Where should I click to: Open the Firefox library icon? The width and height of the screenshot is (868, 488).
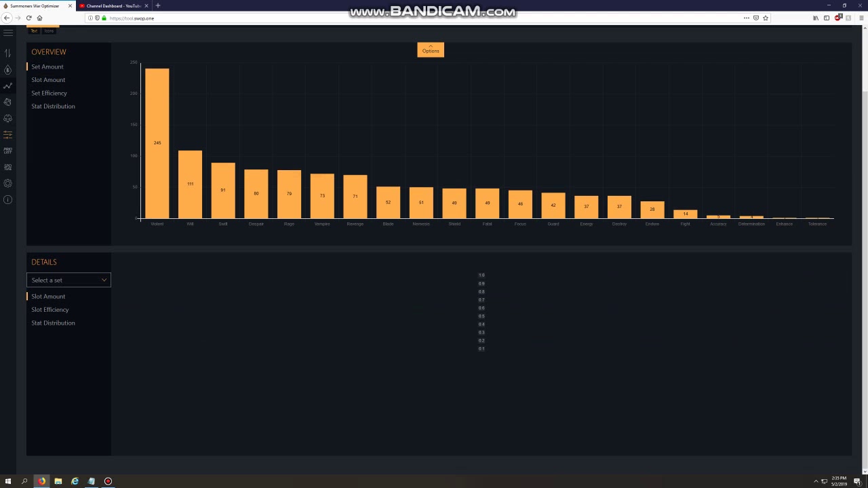tap(816, 18)
